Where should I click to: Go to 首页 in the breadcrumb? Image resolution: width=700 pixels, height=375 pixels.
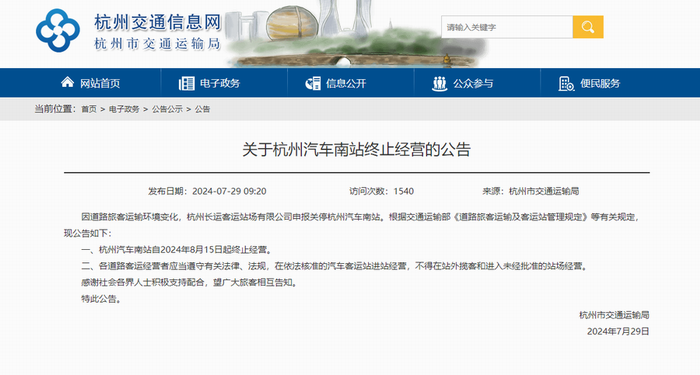tap(89, 109)
